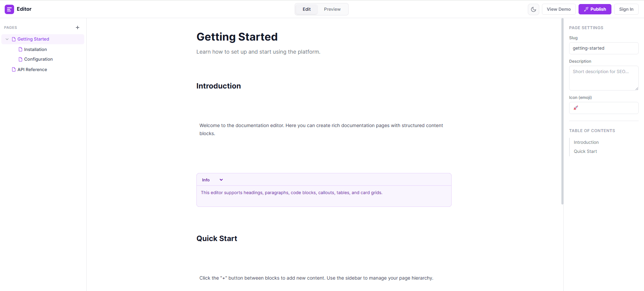The image size is (644, 291).
Task: Collapse the Getting Started page tree
Action: (x=7, y=39)
